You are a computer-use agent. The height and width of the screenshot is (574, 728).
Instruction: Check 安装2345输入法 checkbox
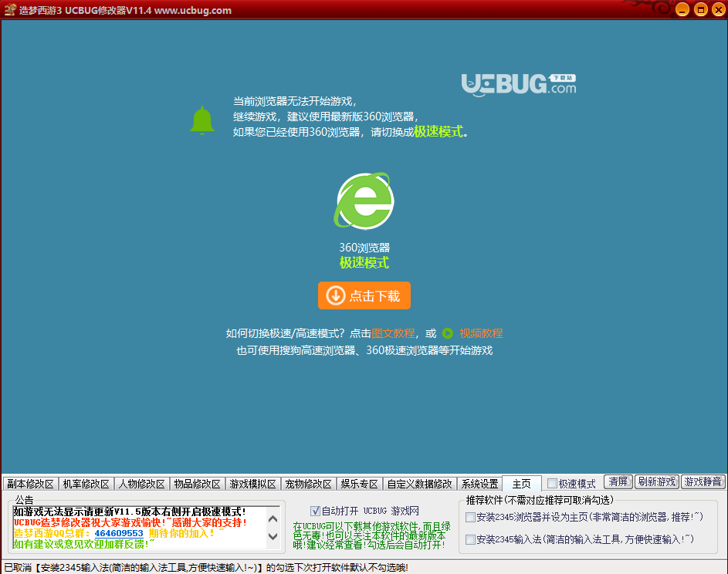click(470, 539)
